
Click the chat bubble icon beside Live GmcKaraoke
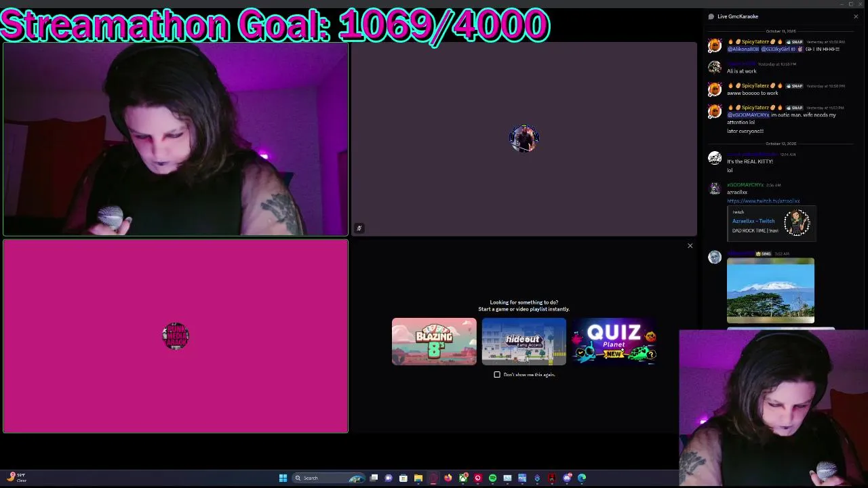click(711, 16)
